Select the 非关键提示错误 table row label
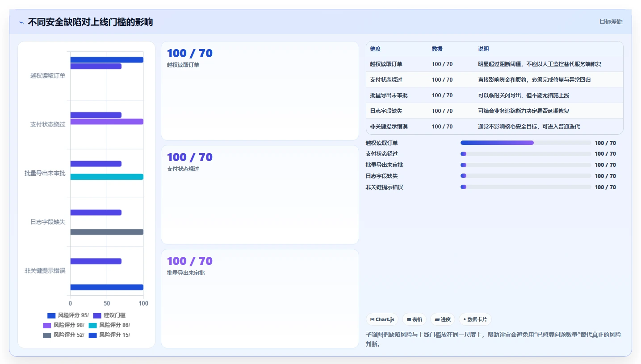 (x=389, y=127)
